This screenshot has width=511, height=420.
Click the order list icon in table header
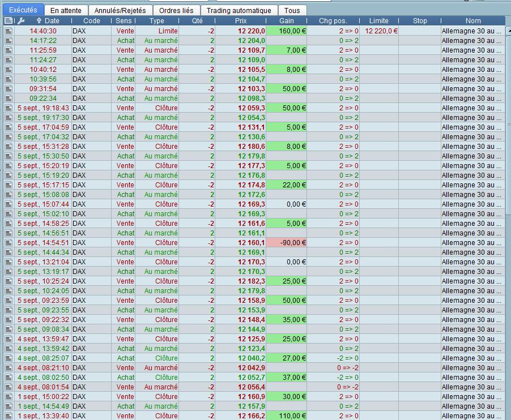click(x=8, y=21)
